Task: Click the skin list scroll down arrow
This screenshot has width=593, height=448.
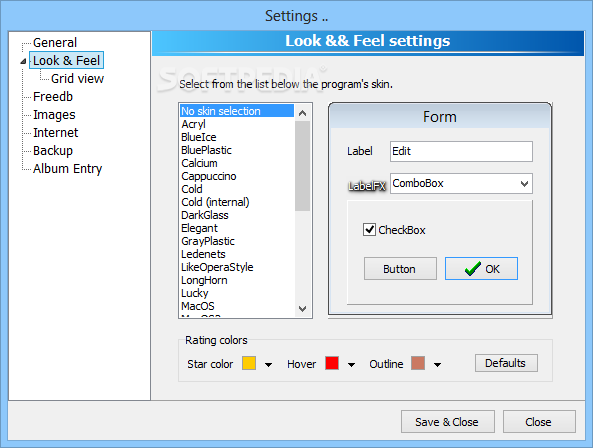Action: (303, 309)
